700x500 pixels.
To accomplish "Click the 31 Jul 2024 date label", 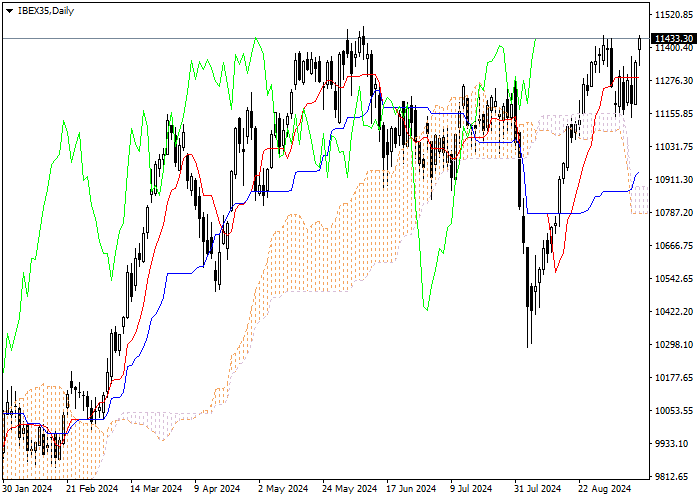I will [538, 489].
